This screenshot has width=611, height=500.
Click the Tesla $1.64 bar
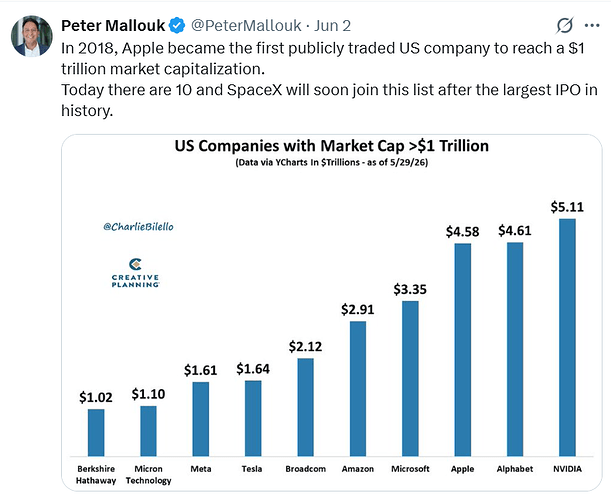(253, 418)
